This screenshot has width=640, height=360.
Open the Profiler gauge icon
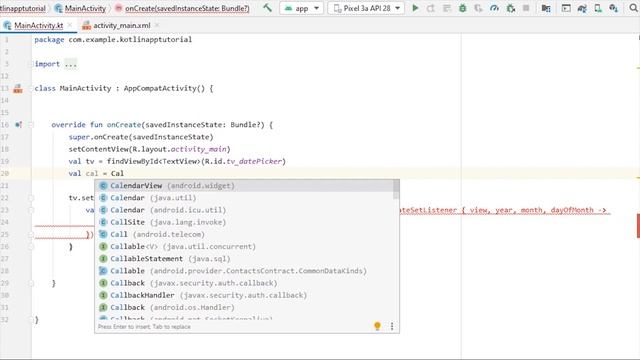click(x=494, y=8)
